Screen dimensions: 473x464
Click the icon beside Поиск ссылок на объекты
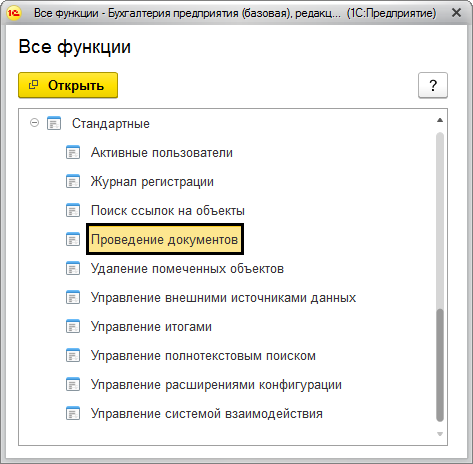click(73, 211)
